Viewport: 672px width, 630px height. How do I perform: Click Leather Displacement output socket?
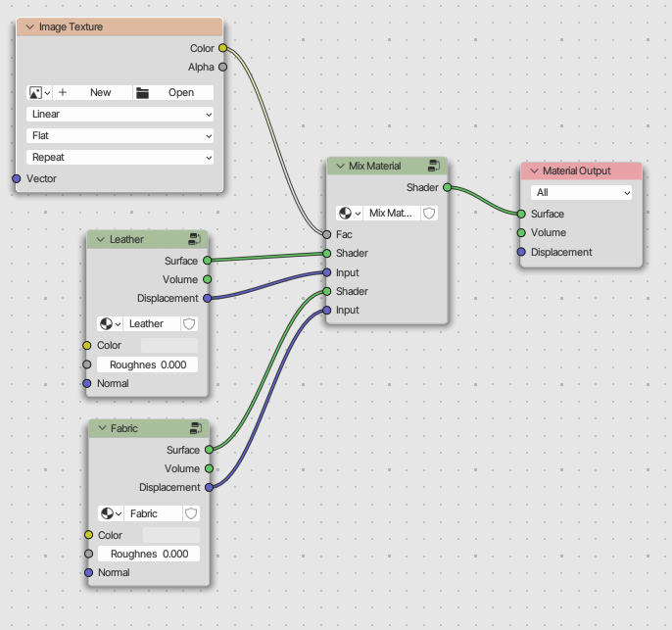coord(208,298)
